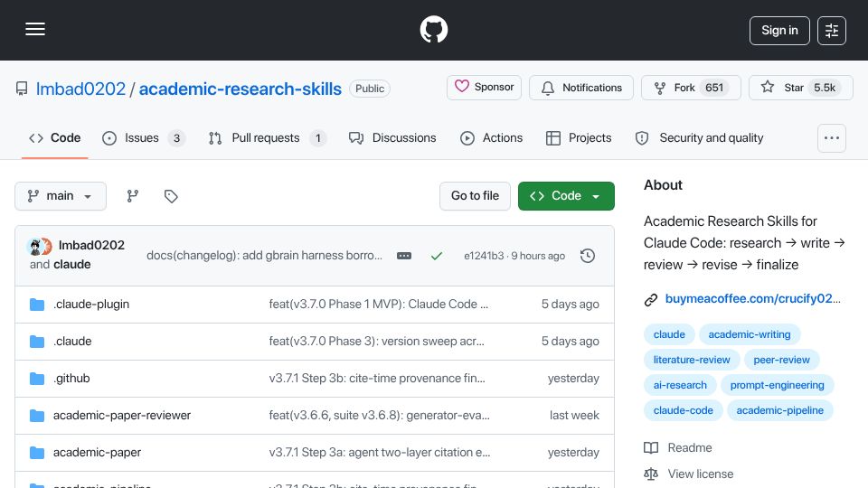
Task: Click the repository icon before owner name
Action: pyautogui.click(x=22, y=89)
